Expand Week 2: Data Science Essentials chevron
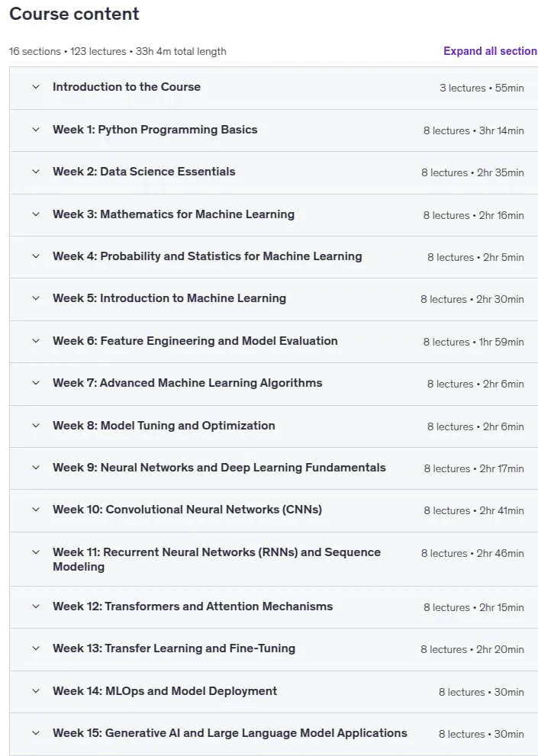 click(x=36, y=172)
